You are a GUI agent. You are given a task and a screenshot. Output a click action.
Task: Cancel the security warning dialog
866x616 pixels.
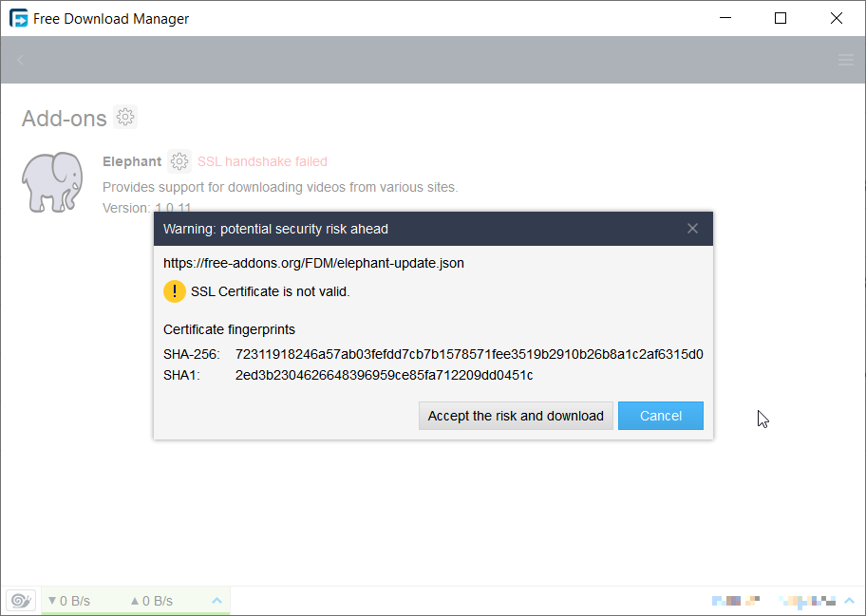[661, 416]
